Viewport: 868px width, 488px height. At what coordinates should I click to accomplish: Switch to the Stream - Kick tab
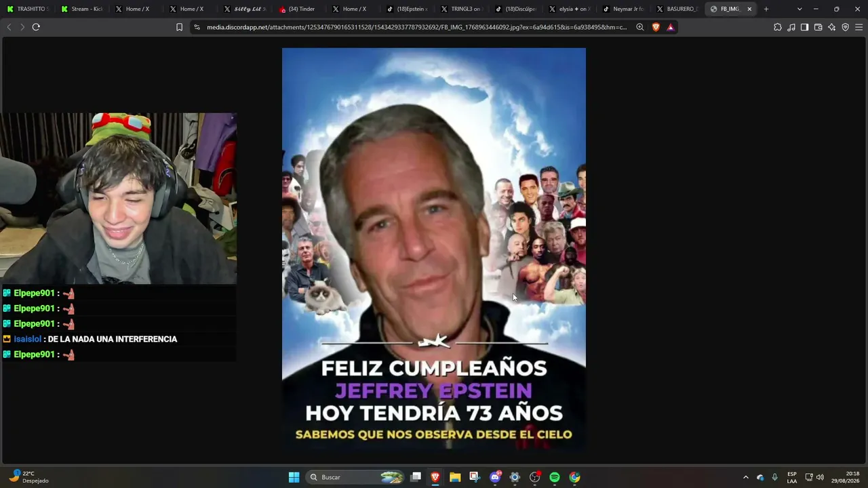coord(81,9)
